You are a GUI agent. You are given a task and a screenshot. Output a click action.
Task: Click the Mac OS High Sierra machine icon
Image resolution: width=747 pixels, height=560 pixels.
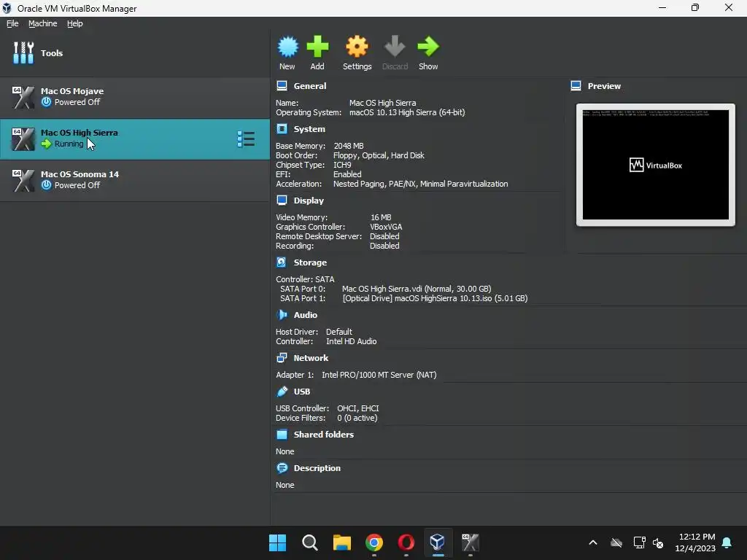coord(23,139)
